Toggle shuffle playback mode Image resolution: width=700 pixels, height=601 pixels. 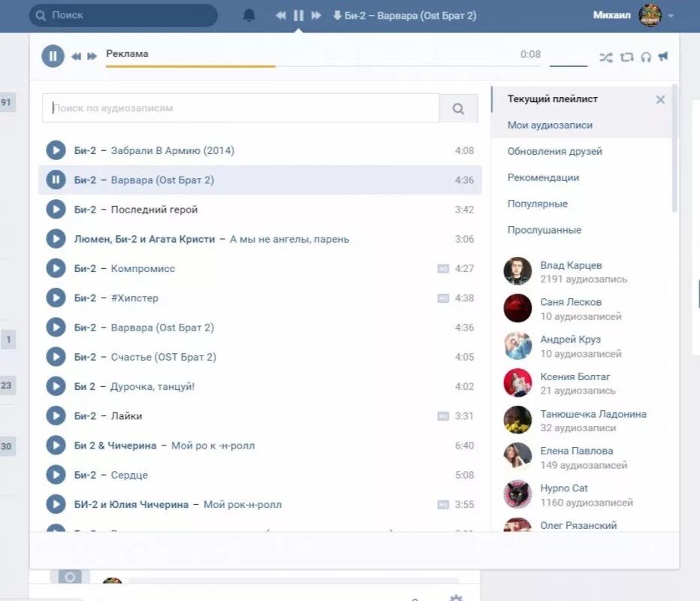coord(606,57)
